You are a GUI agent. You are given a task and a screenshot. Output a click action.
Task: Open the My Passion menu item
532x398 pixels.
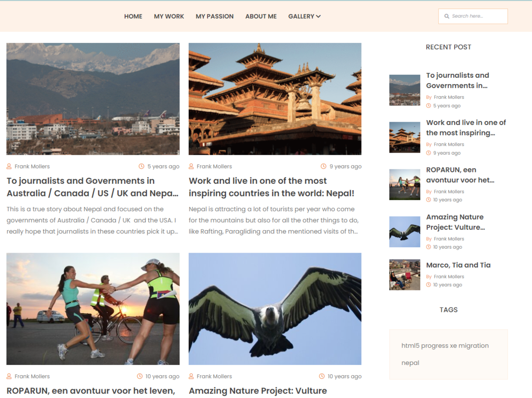tap(214, 16)
